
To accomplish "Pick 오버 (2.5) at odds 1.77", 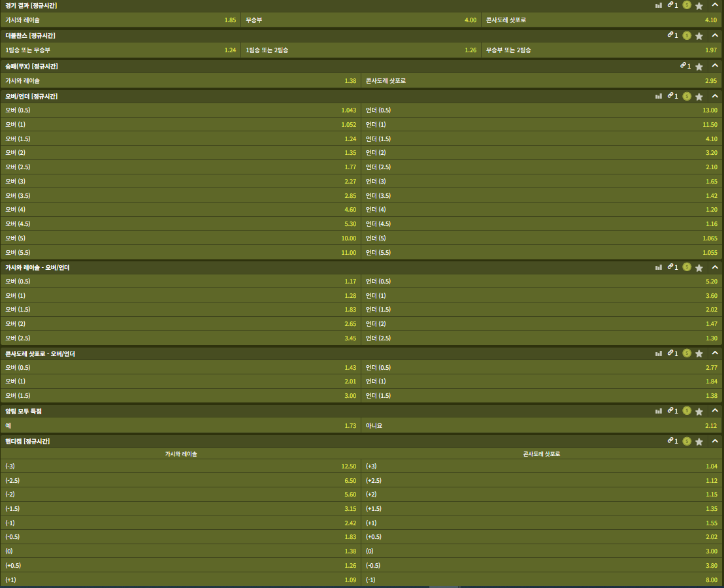I will pos(180,167).
